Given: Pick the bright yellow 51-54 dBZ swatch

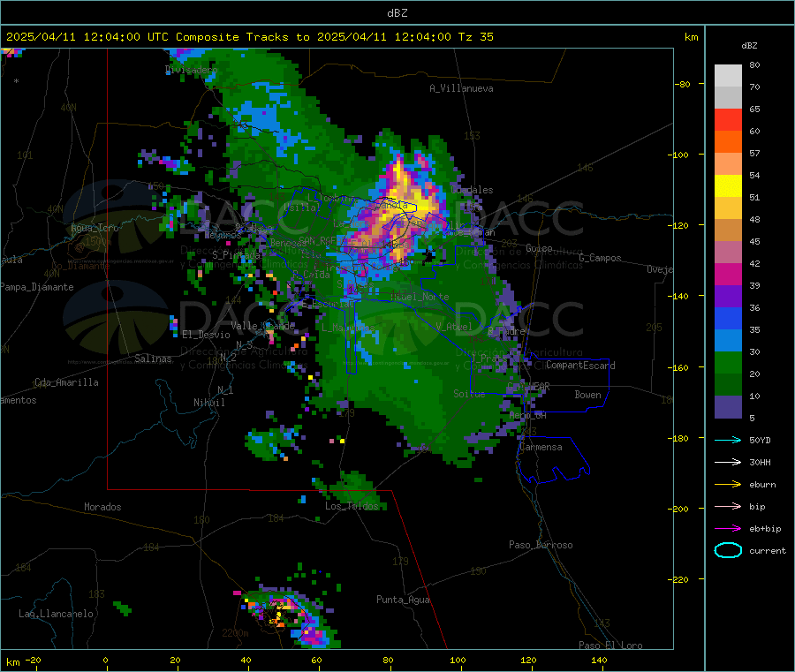Looking at the screenshot, I should click(728, 186).
